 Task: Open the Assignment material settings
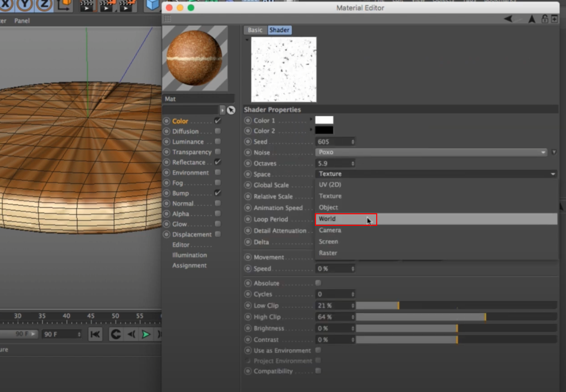point(189,265)
